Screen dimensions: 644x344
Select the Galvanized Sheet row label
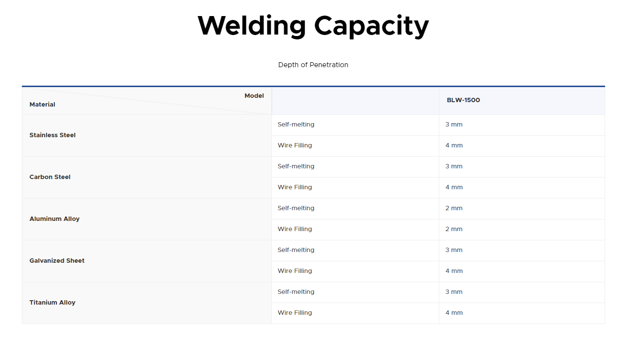point(57,261)
